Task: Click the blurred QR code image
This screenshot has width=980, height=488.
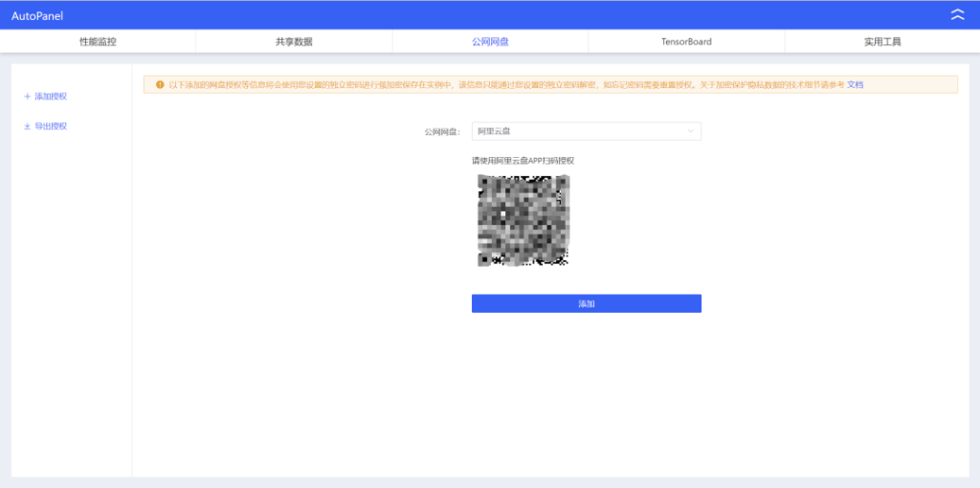Action: point(523,221)
